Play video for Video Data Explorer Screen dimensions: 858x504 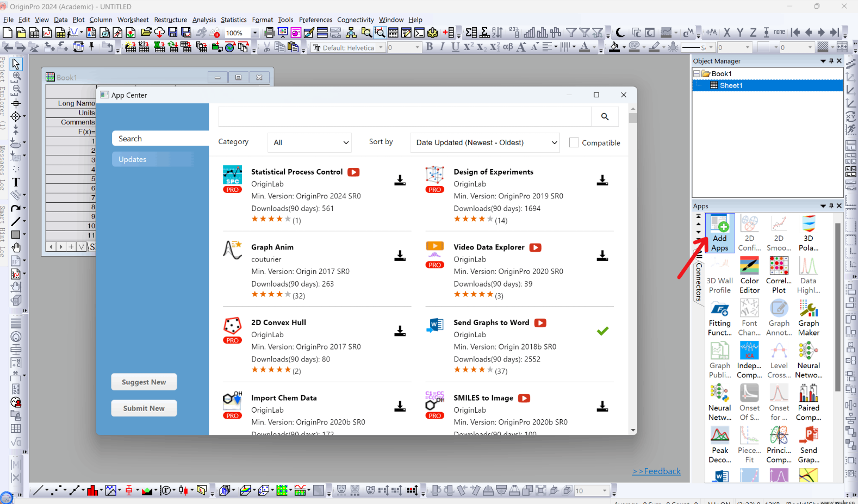point(536,247)
